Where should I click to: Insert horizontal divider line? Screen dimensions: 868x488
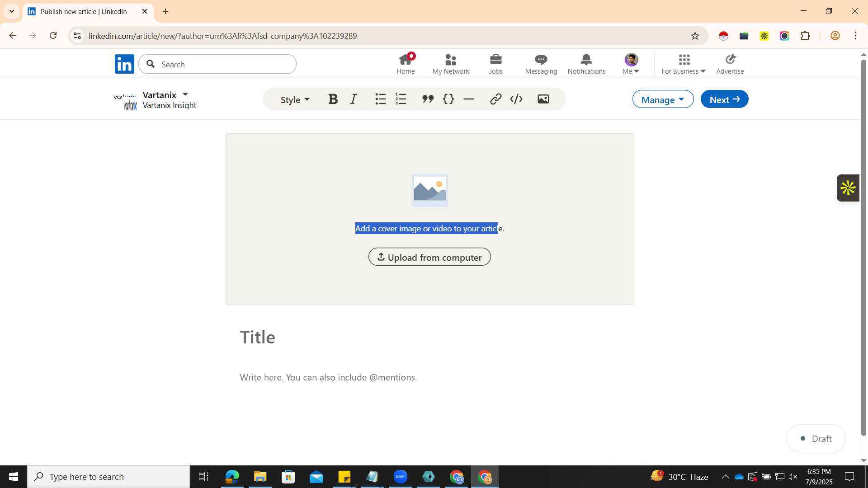pos(469,99)
